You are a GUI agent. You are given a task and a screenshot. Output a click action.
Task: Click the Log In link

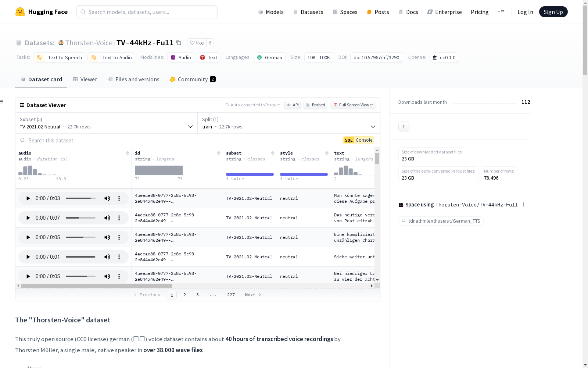525,12
